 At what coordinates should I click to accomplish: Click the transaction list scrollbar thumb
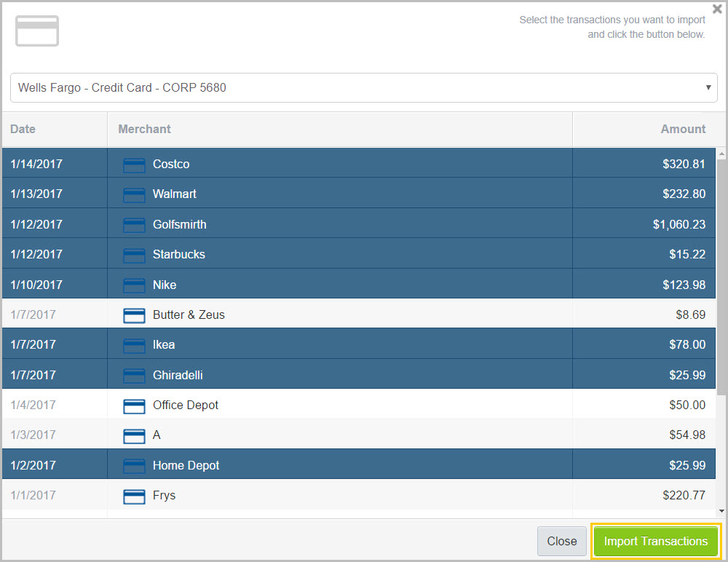[x=721, y=277]
